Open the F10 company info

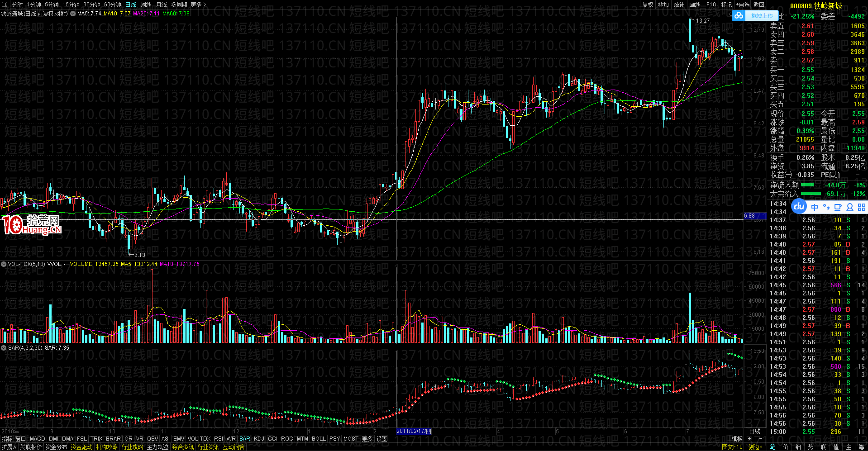coord(711,5)
